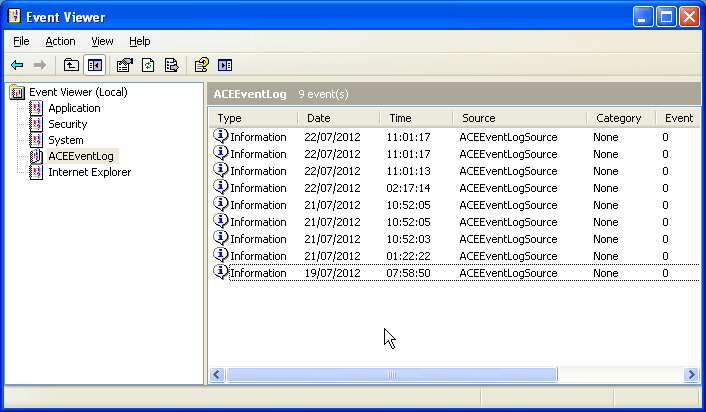This screenshot has height=412, width=706.
Task: Click the Back arrow toolbar icon
Action: tap(17, 65)
